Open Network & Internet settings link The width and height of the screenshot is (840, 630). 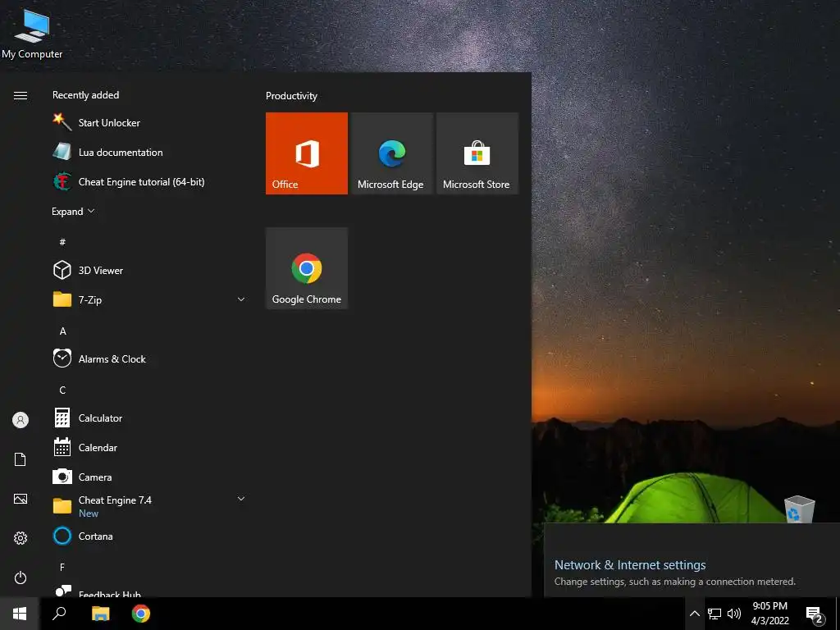pos(630,564)
